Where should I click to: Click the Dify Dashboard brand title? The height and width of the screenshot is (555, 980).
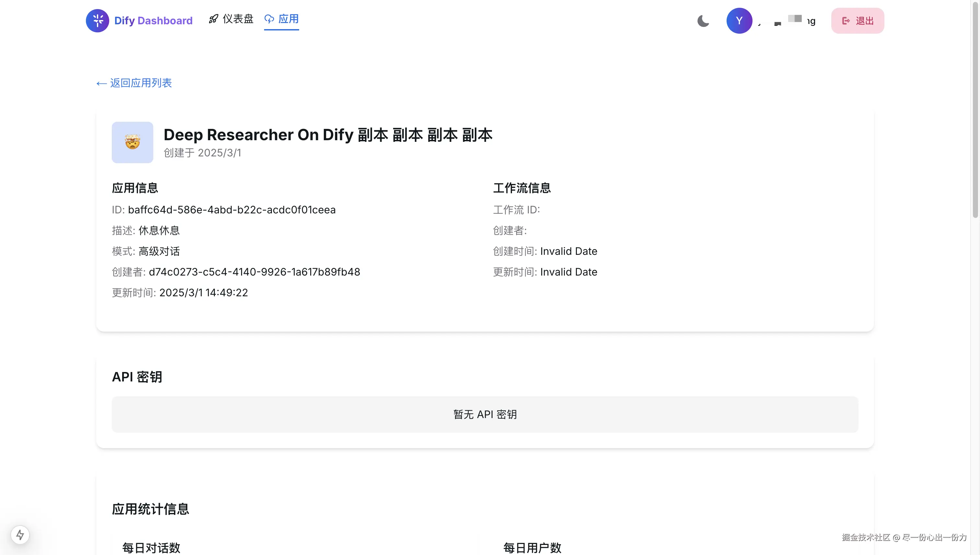point(153,21)
